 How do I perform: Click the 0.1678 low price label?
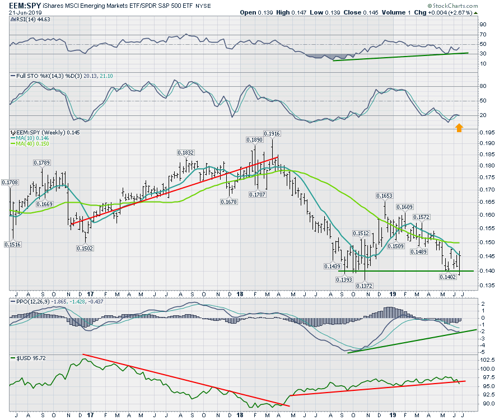click(x=229, y=202)
